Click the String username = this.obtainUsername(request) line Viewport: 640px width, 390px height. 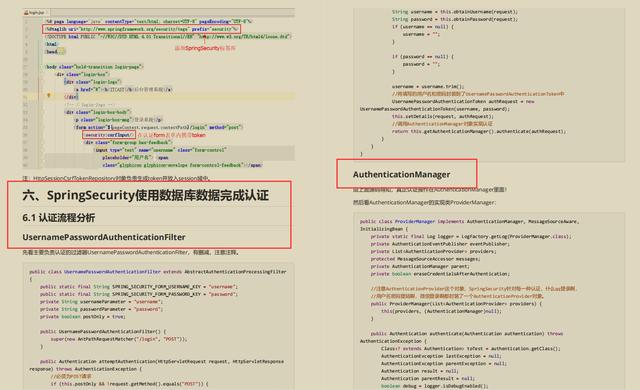pos(455,11)
